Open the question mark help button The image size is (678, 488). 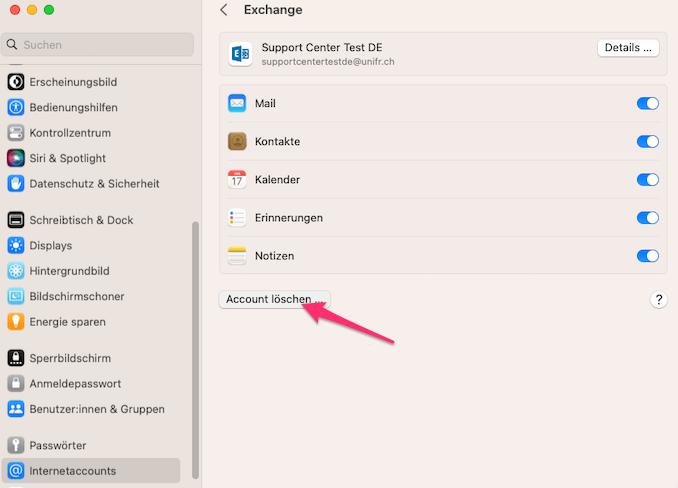tap(659, 300)
